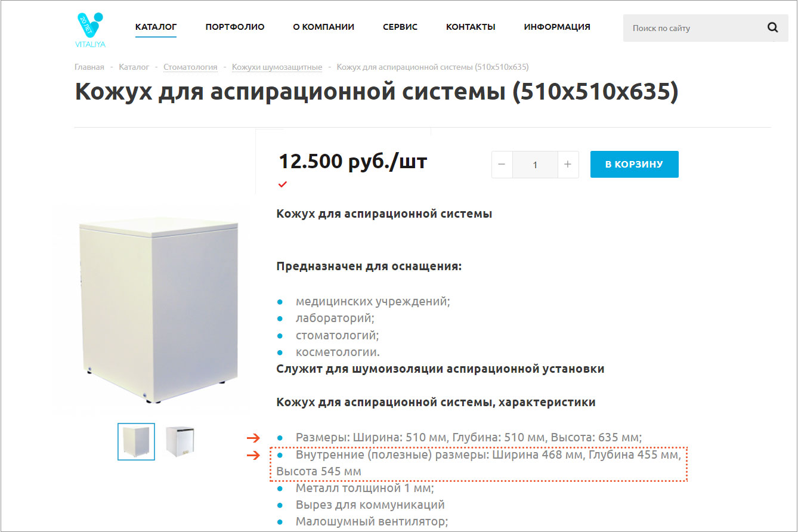This screenshot has height=532, width=798.
Task: Add product with В КОРЗИНУ button
Action: point(635,165)
